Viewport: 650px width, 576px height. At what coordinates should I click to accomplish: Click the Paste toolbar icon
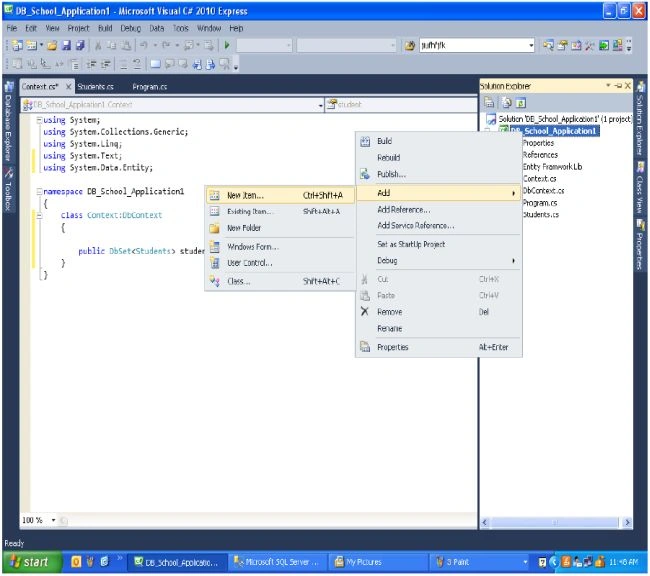coord(126,45)
